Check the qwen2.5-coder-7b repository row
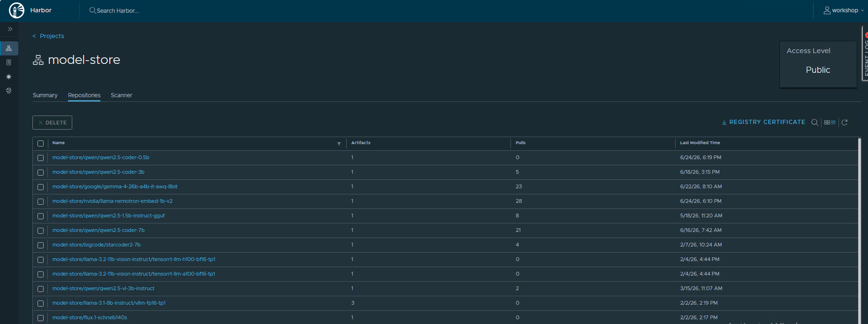This screenshot has height=324, width=868. 41,231
